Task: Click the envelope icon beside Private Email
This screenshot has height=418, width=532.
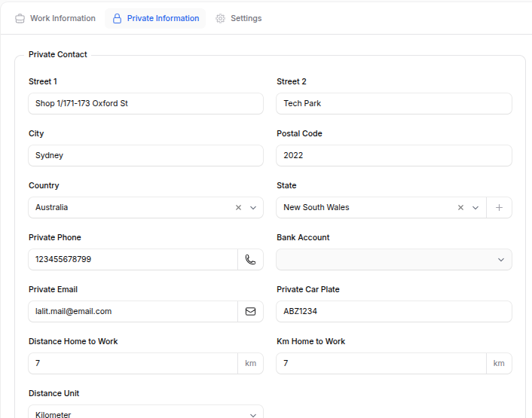Action: click(x=250, y=312)
